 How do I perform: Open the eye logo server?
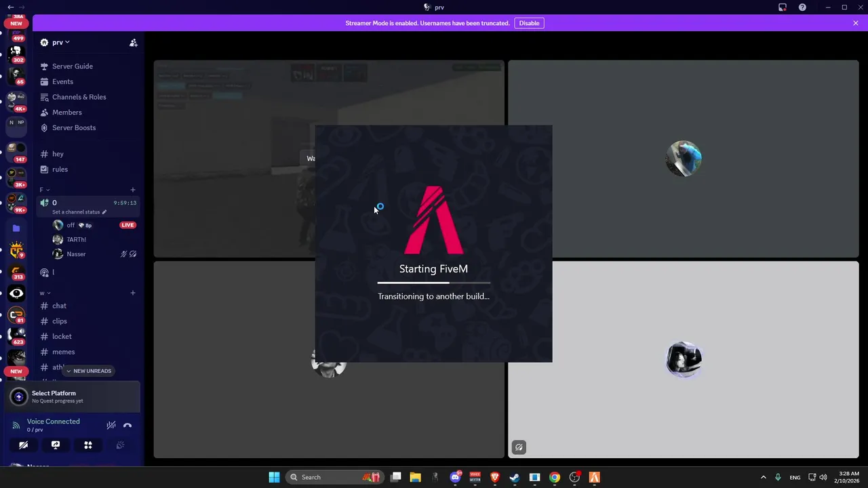coord(16,293)
